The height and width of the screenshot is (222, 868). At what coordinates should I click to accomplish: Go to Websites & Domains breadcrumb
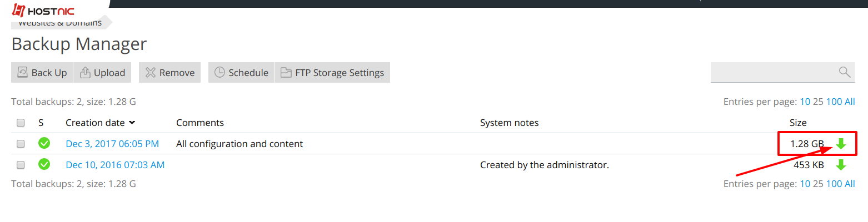tap(60, 23)
